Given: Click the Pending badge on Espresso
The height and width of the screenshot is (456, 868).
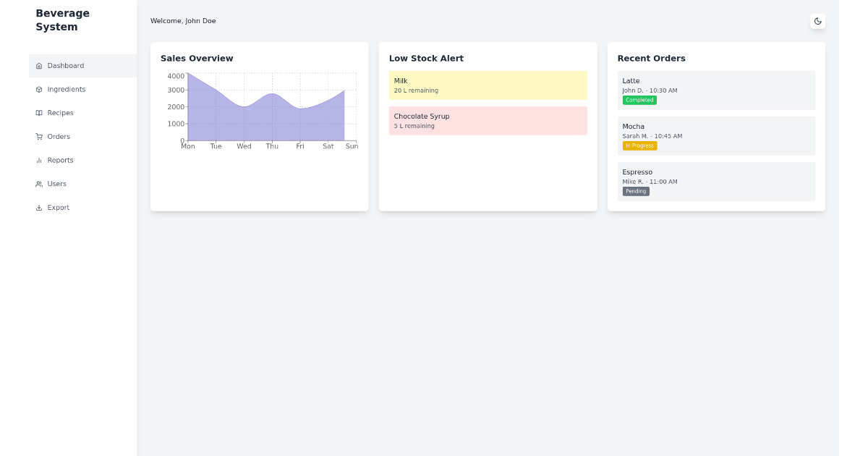Looking at the screenshot, I should point(635,191).
